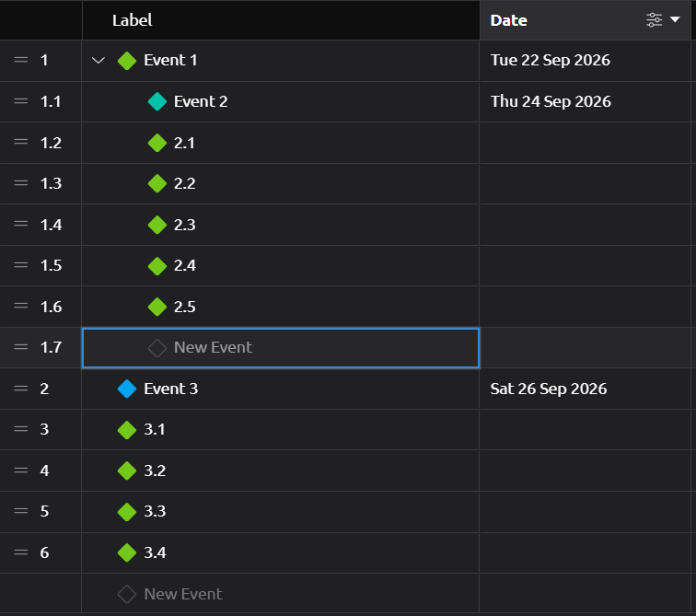
Task: Click the empty Date cell for 2.1
Action: tap(585, 143)
